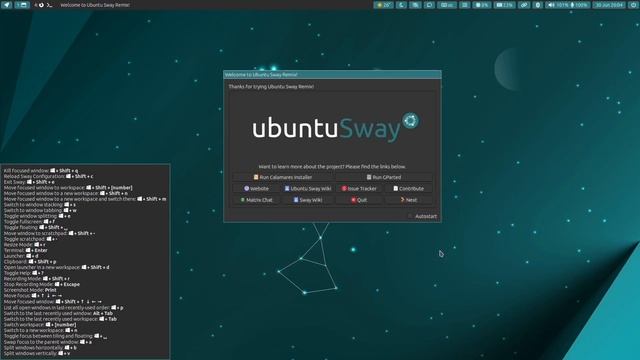Image resolution: width=640 pixels, height=360 pixels.
Task: Quit the welcome dialog
Action: pyautogui.click(x=359, y=200)
